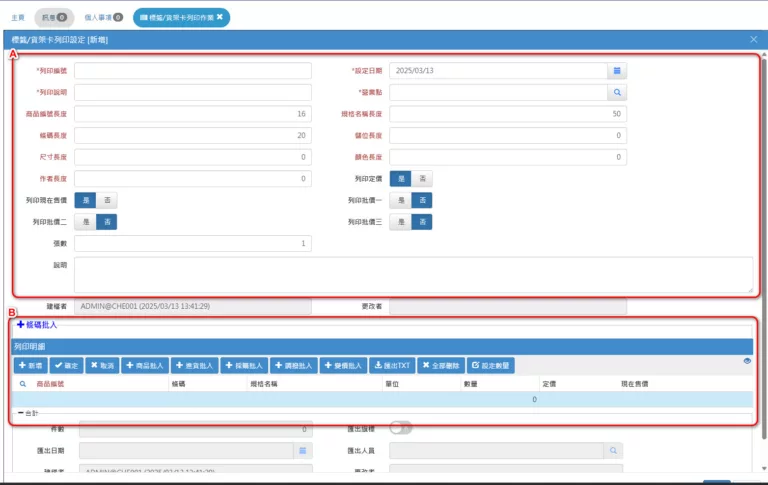Viewport: 768px width, 485px height.
Task: Set 列印現在售價 to 否
Action: click(x=108, y=200)
